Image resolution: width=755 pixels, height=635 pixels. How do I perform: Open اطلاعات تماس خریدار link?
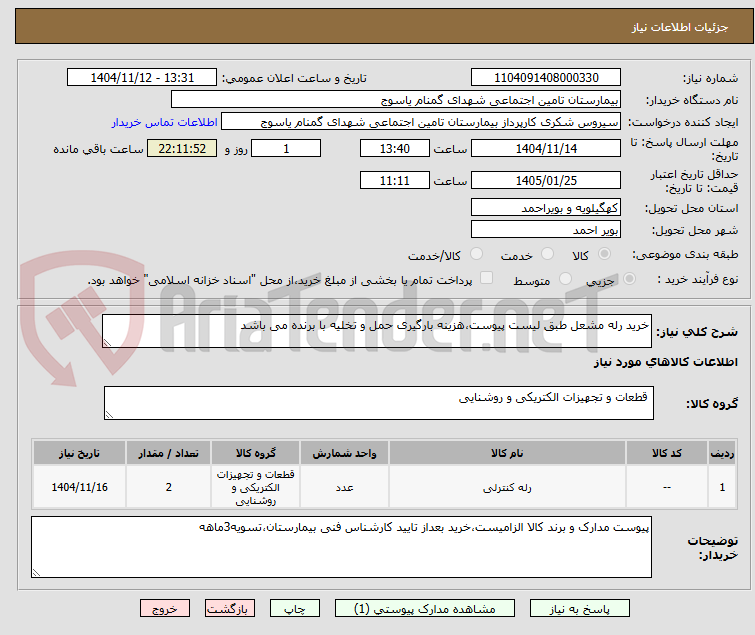165,122
